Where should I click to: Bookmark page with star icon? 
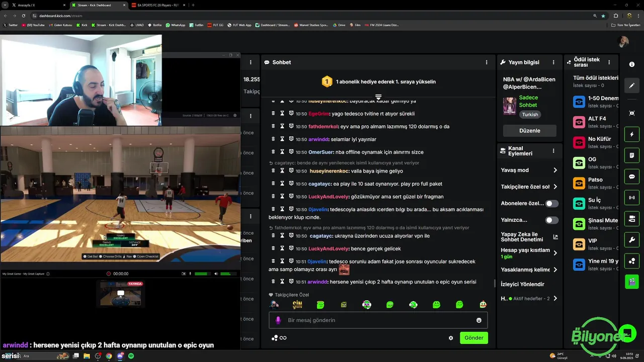603,16
